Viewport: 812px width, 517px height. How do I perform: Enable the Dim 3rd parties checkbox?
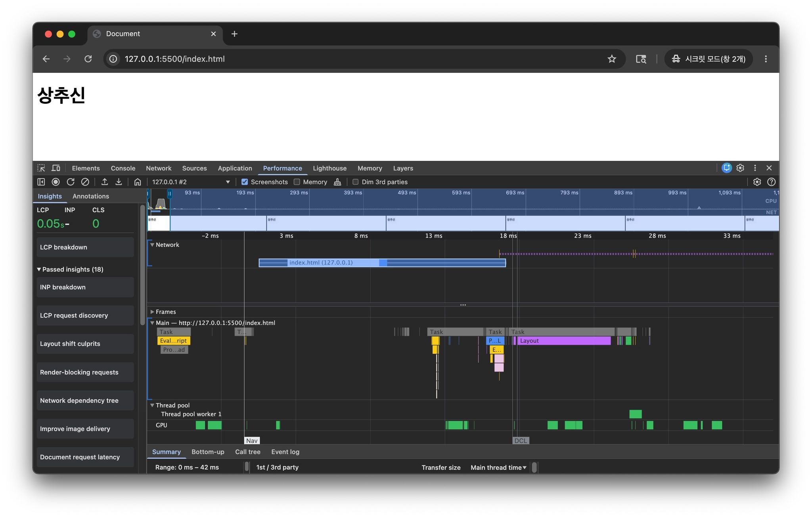click(355, 182)
